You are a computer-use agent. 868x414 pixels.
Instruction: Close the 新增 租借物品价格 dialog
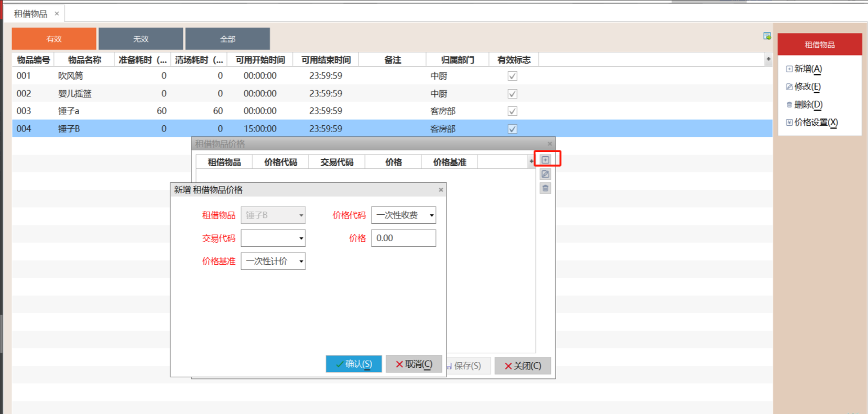pyautogui.click(x=441, y=190)
